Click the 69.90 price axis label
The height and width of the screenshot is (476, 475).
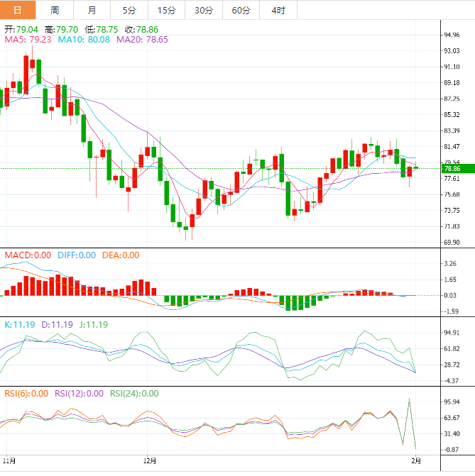point(452,242)
